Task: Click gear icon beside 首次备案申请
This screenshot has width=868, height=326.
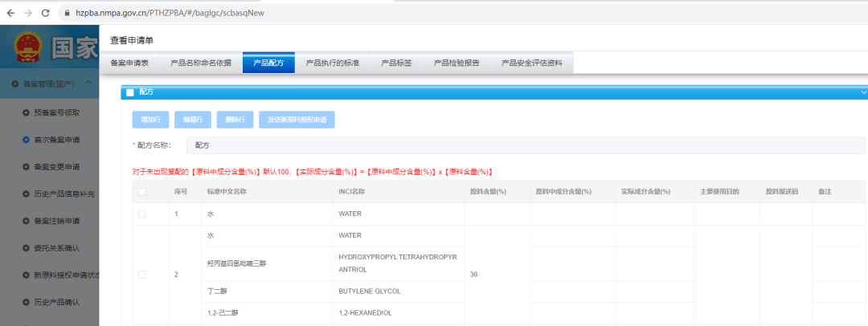Action: coord(26,140)
